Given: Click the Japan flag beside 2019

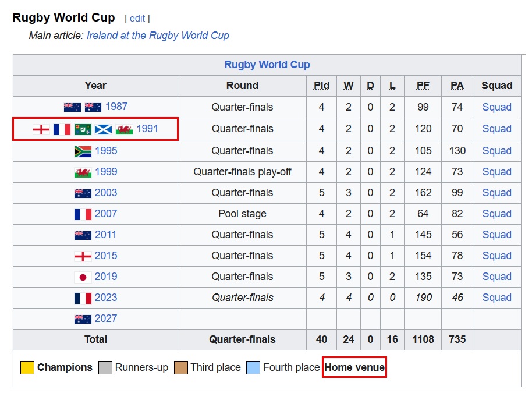Looking at the screenshot, I should [83, 277].
